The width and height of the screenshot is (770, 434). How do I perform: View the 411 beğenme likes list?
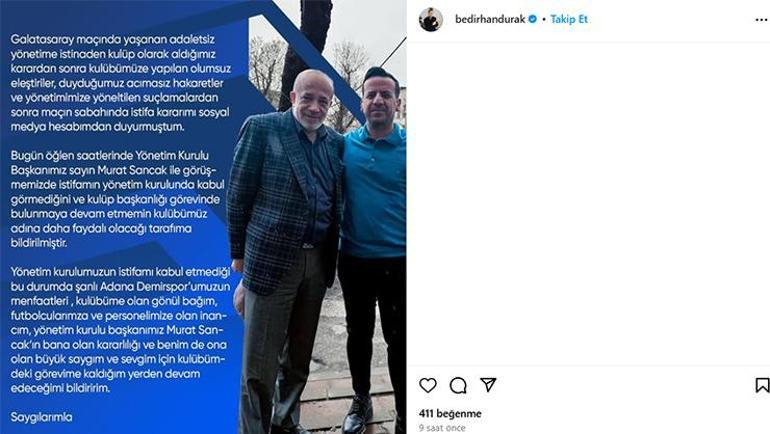coord(450,413)
